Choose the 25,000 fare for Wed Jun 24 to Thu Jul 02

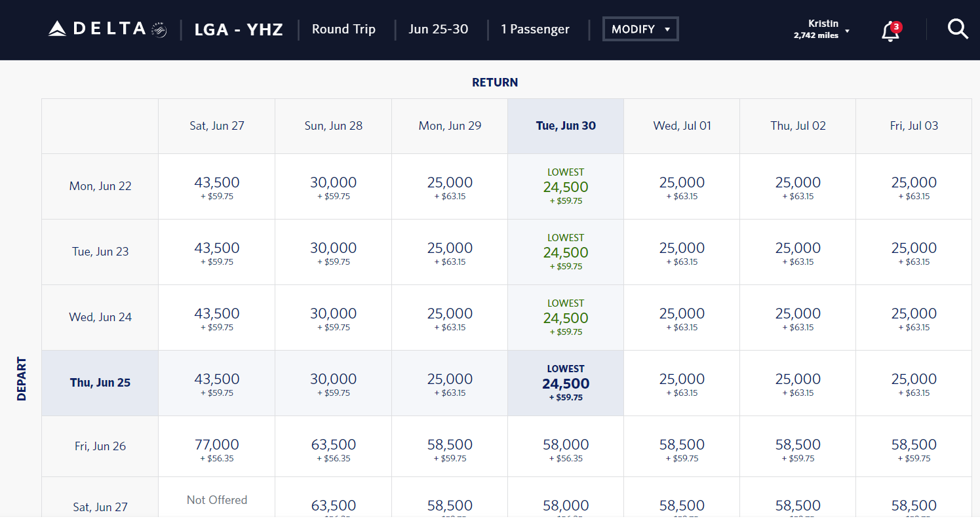click(798, 318)
